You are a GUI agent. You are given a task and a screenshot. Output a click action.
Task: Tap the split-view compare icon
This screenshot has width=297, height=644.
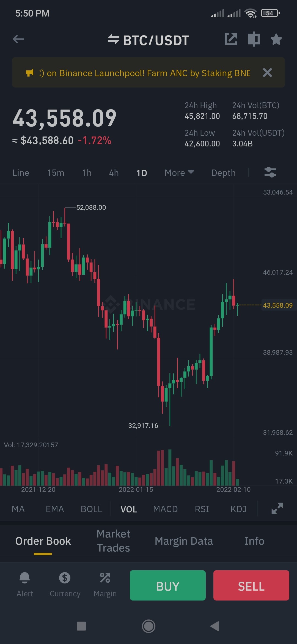(x=254, y=39)
